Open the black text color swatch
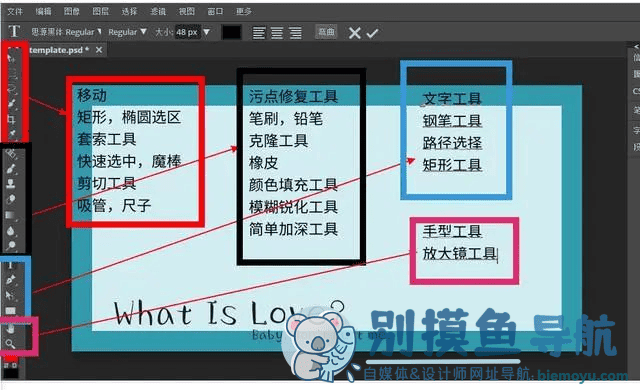Screen dimensions: 640x390 231,32
